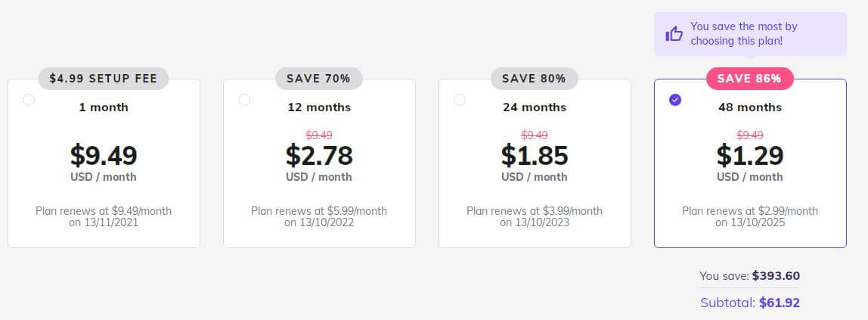Click the 1 month renewal notice text

[104, 216]
